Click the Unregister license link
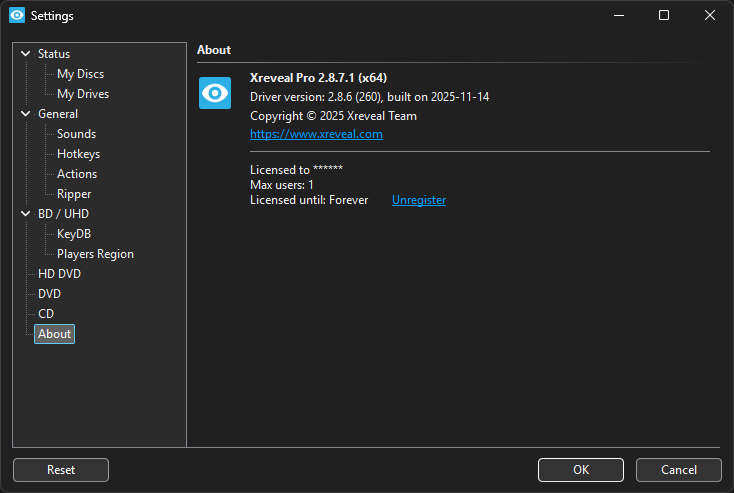 (x=419, y=200)
